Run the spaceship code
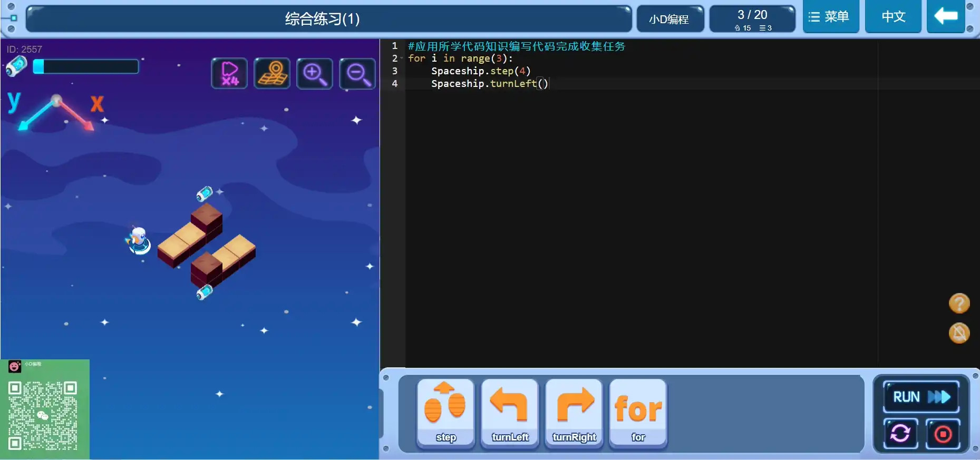 pos(920,397)
